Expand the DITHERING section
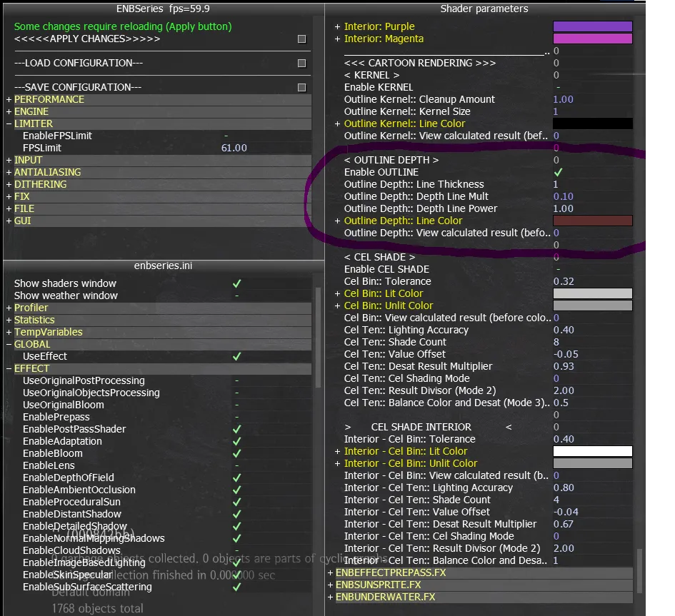 pyautogui.click(x=9, y=184)
